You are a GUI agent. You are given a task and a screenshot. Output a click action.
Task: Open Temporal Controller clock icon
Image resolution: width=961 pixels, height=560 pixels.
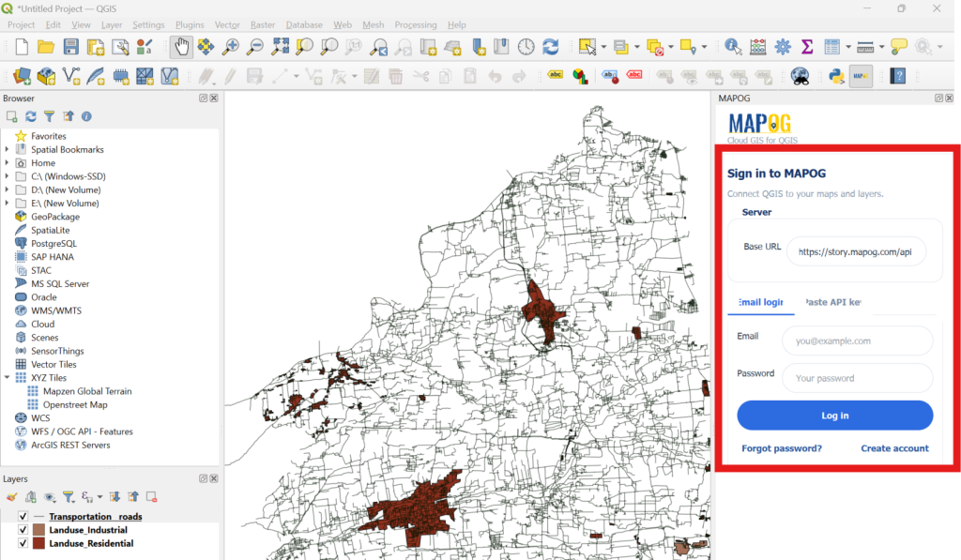[526, 47]
